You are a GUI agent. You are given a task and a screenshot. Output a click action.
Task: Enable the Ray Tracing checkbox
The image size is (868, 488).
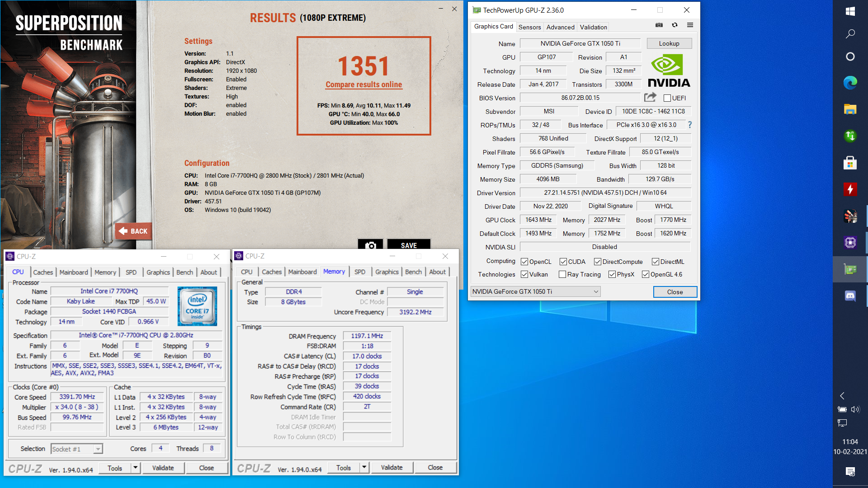tap(562, 274)
